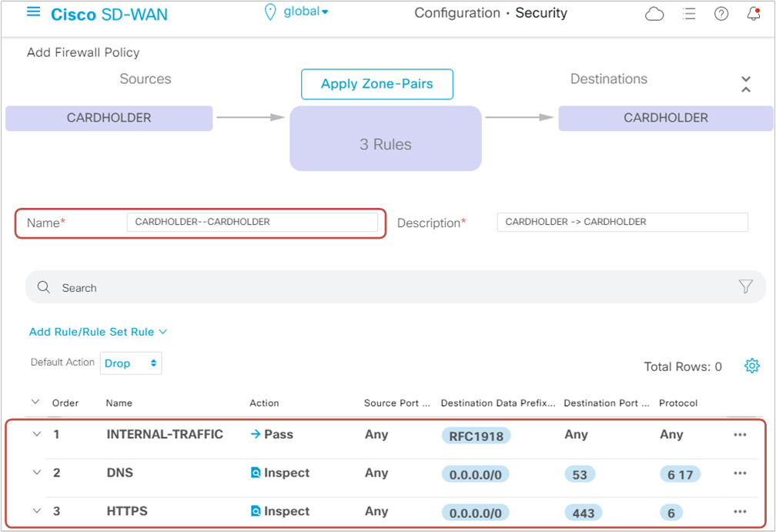Select the Security menu in the header
776x532 pixels.
[541, 13]
